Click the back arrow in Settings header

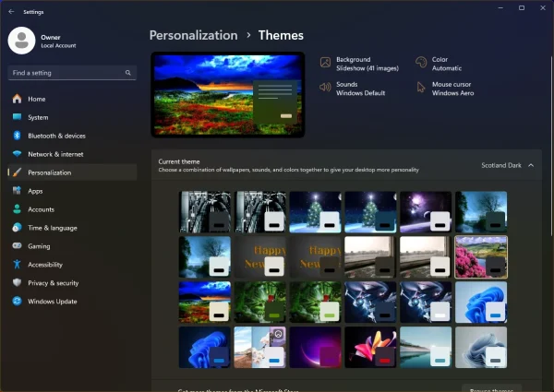(x=11, y=12)
